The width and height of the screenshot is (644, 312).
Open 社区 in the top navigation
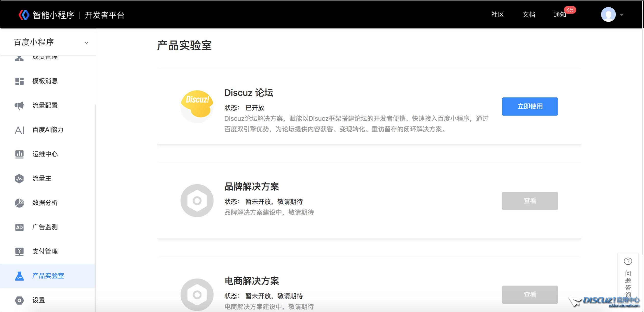tap(498, 15)
